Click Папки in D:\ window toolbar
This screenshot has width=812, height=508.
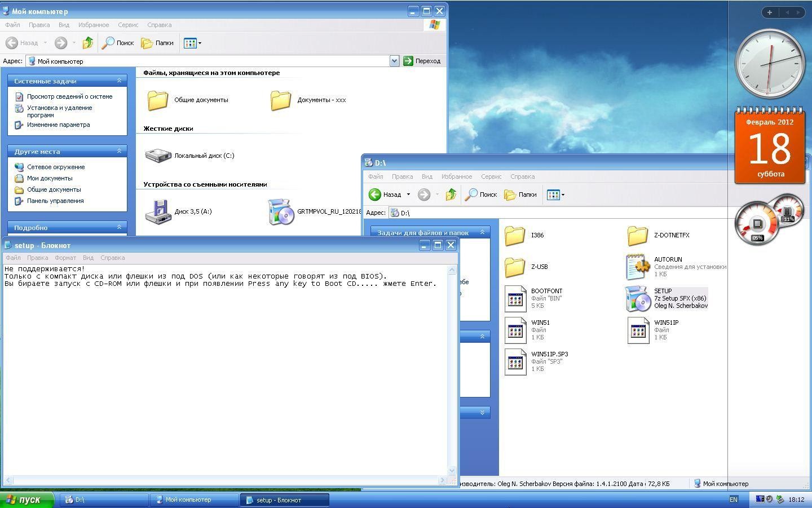click(520, 195)
